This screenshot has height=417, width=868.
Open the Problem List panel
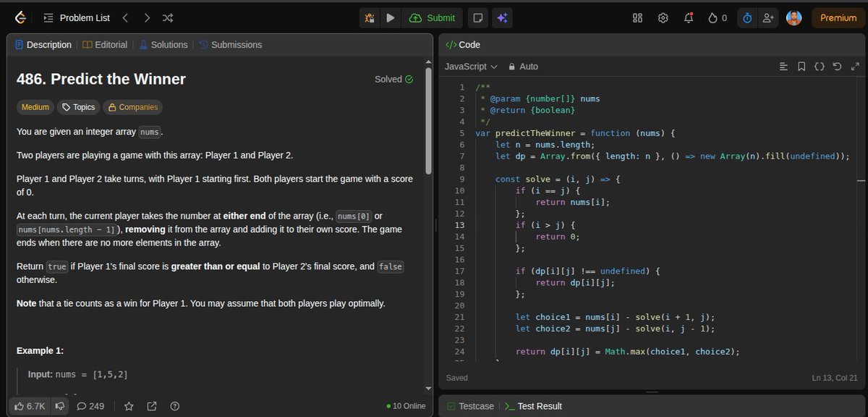pos(77,18)
